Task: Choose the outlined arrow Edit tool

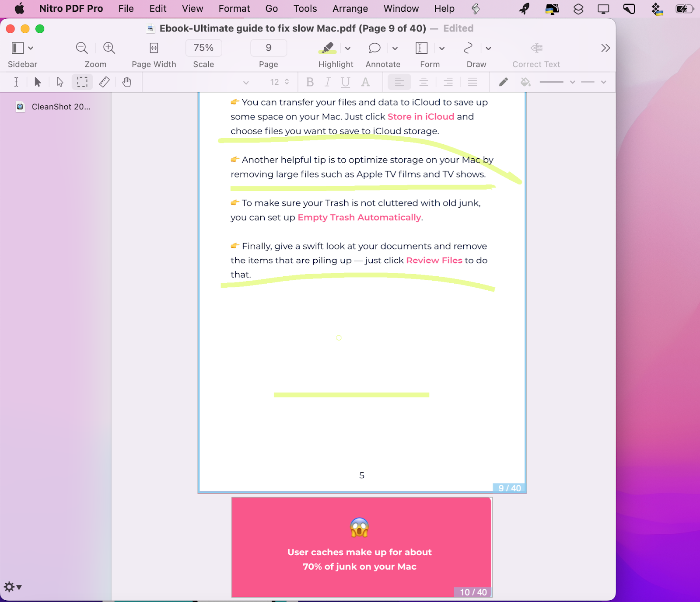Action: point(60,82)
